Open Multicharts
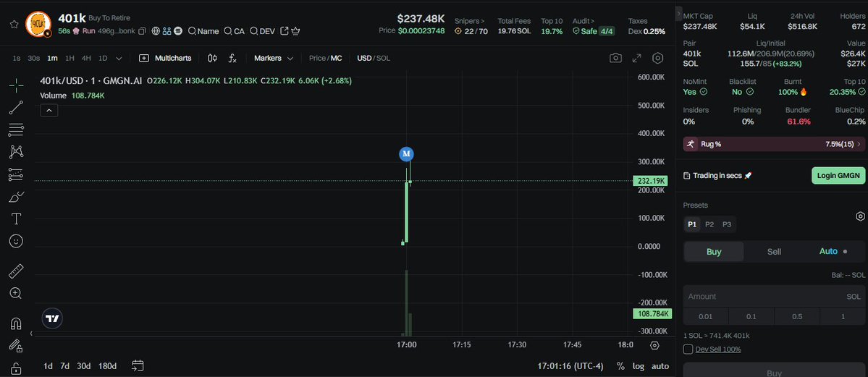The height and width of the screenshot is (377, 868). [x=165, y=58]
